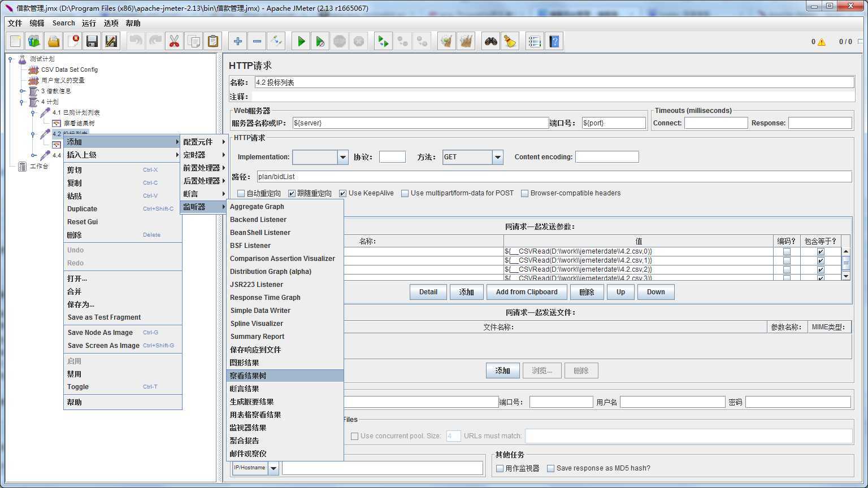The height and width of the screenshot is (488, 868).
Task: Open the Implementation dropdown
Action: click(342, 157)
